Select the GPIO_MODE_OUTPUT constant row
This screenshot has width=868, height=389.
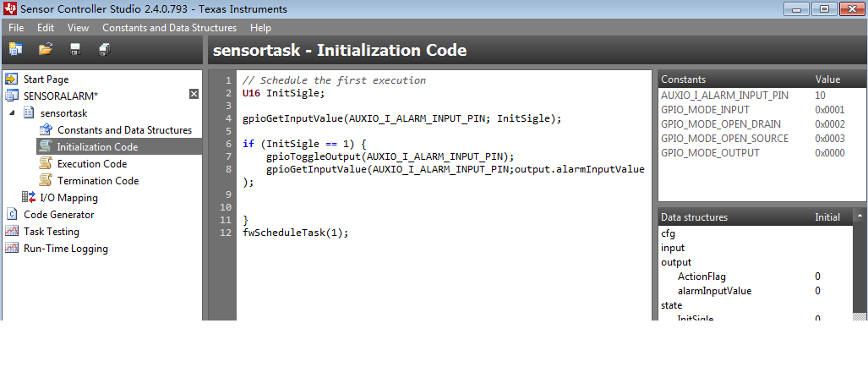tap(762, 153)
